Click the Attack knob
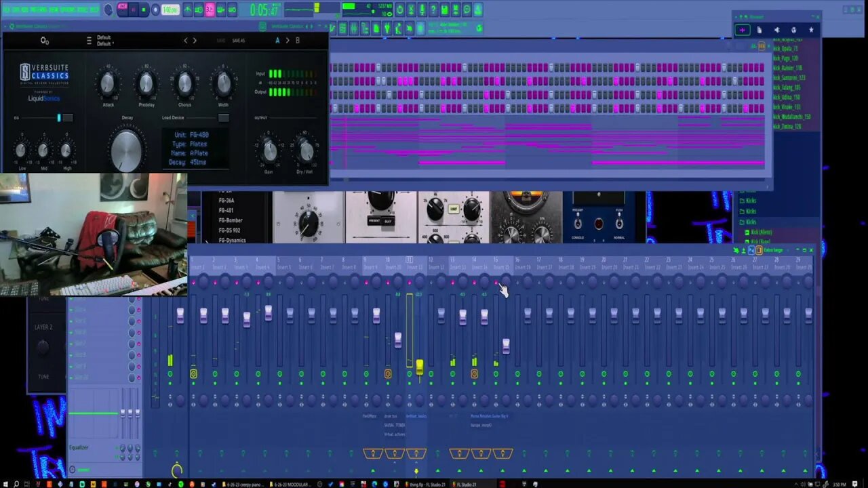The height and width of the screenshot is (488, 868). click(108, 84)
